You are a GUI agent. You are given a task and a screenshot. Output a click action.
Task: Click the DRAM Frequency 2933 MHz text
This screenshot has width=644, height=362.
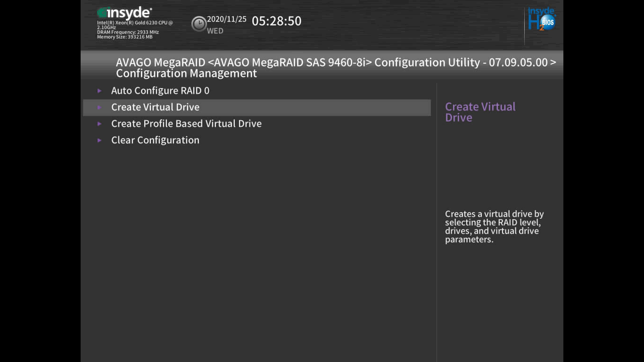[128, 32]
